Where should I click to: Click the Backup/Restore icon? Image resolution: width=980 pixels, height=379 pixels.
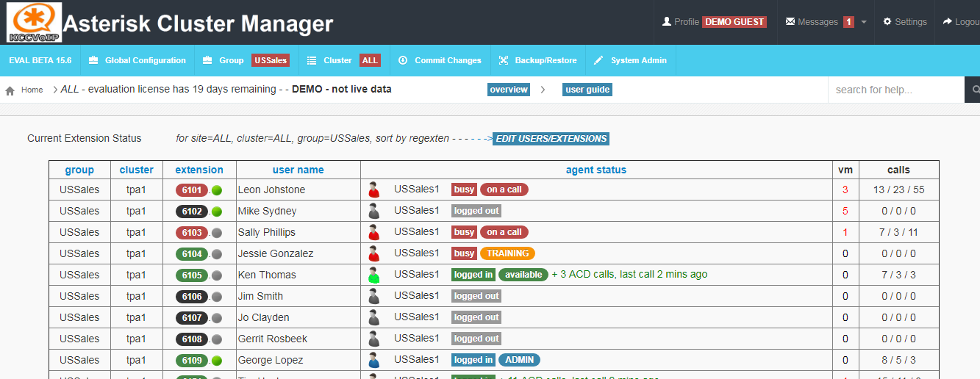coord(504,60)
